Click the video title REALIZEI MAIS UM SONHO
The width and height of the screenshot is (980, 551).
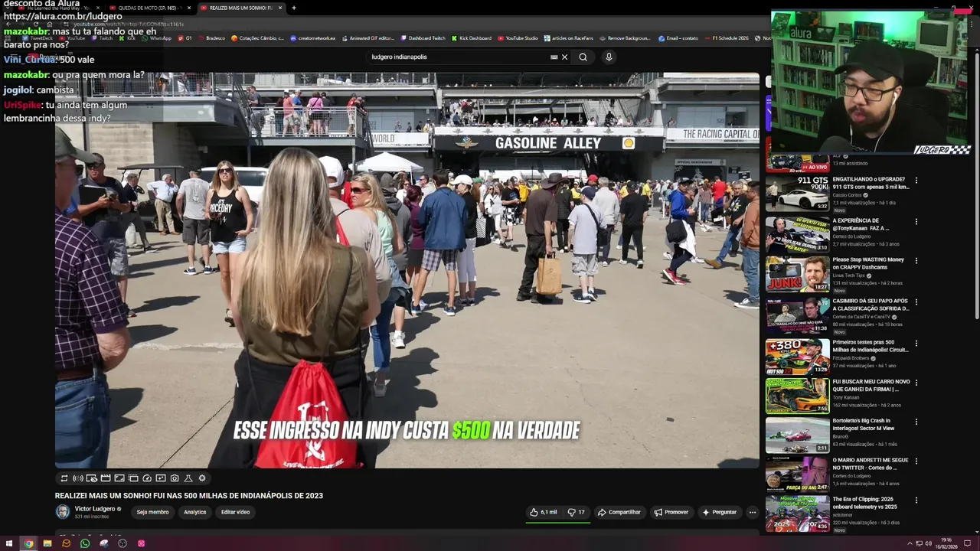189,496
